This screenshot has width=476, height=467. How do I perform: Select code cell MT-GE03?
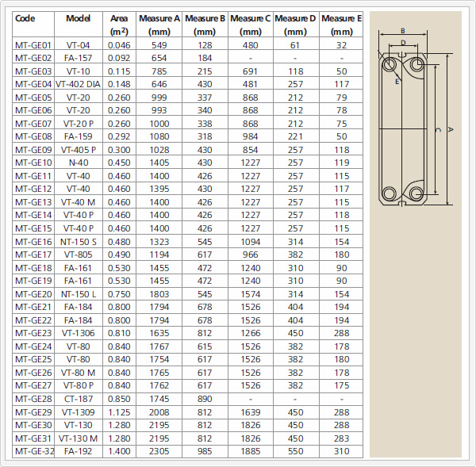33,71
